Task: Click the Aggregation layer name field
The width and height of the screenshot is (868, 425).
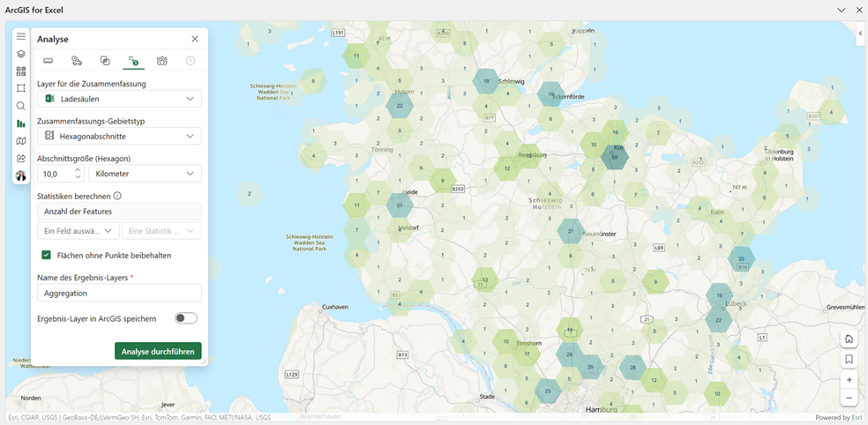Action: tap(120, 293)
